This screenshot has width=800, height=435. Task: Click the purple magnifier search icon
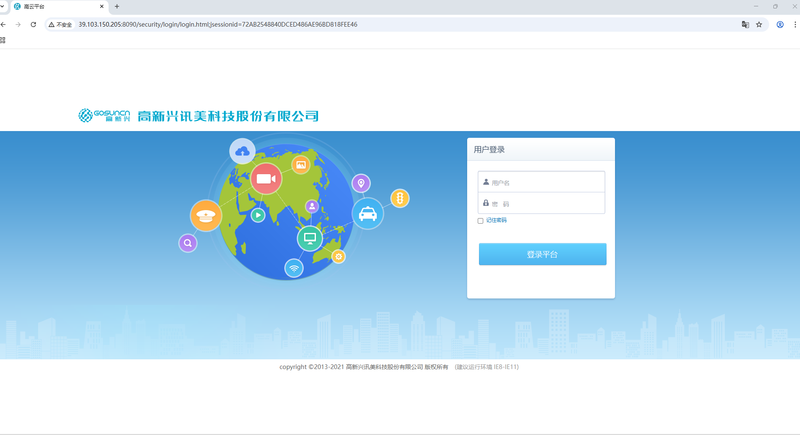click(x=188, y=243)
